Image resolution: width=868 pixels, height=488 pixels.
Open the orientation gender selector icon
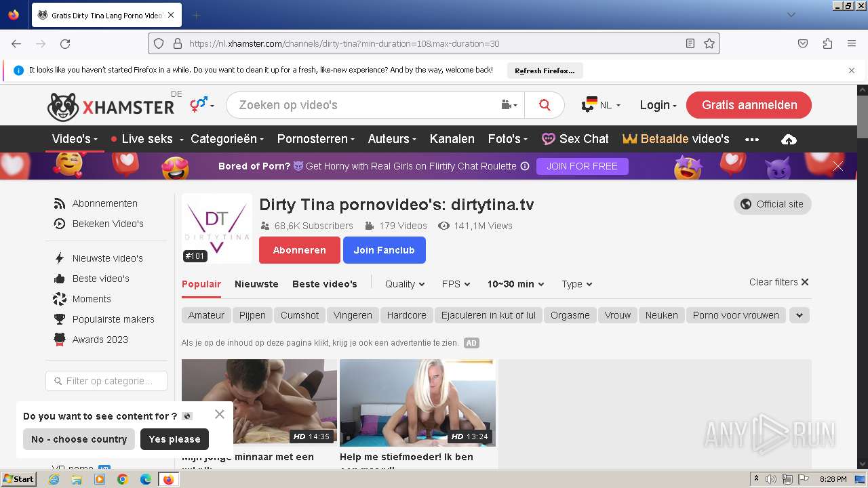pos(201,104)
